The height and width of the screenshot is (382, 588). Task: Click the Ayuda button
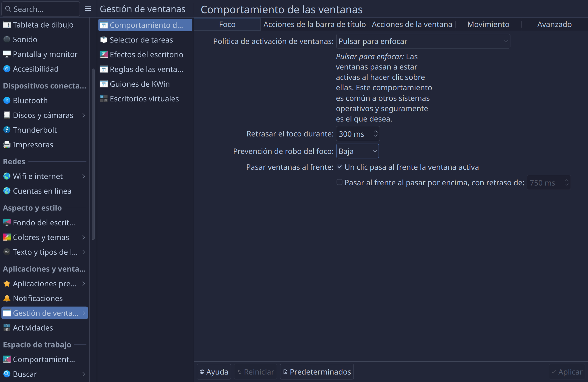(x=214, y=372)
